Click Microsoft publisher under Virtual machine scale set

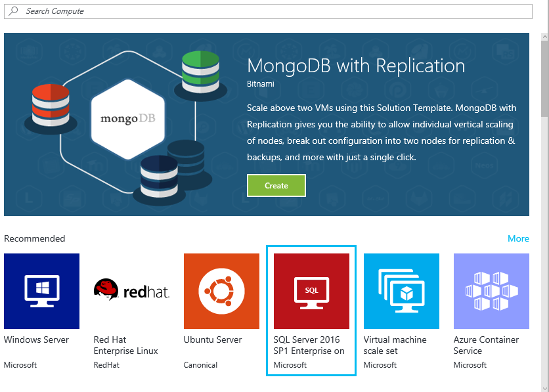pos(380,365)
